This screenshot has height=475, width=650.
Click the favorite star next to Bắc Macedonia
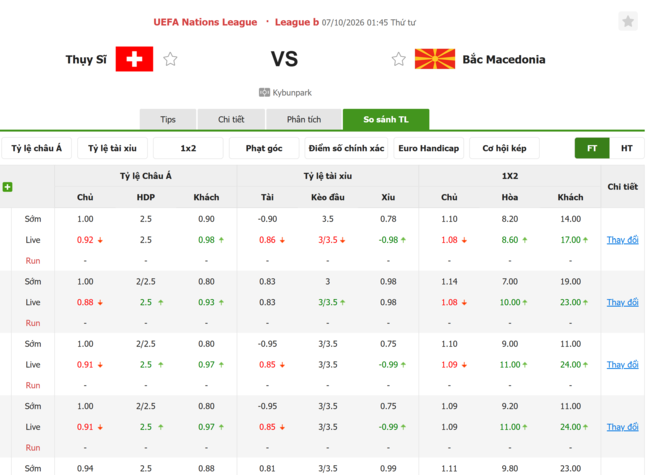point(398,59)
